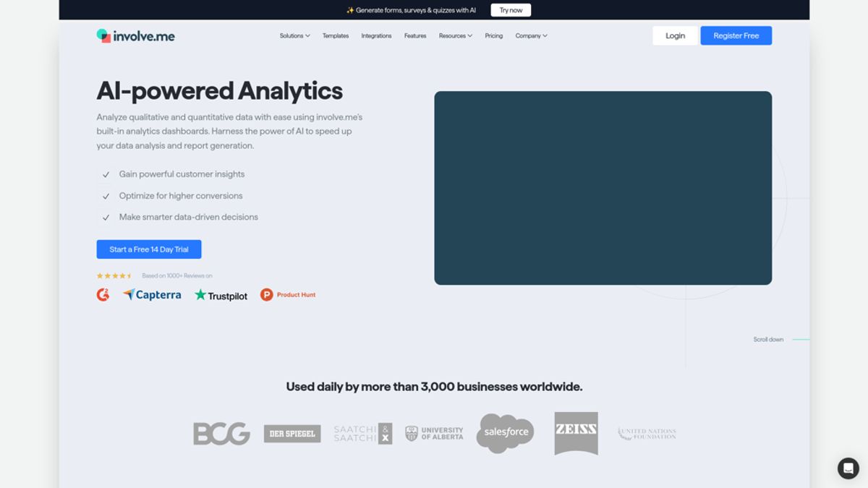Open the Pricing menu item
Screen dimensions: 868x488
(494, 35)
